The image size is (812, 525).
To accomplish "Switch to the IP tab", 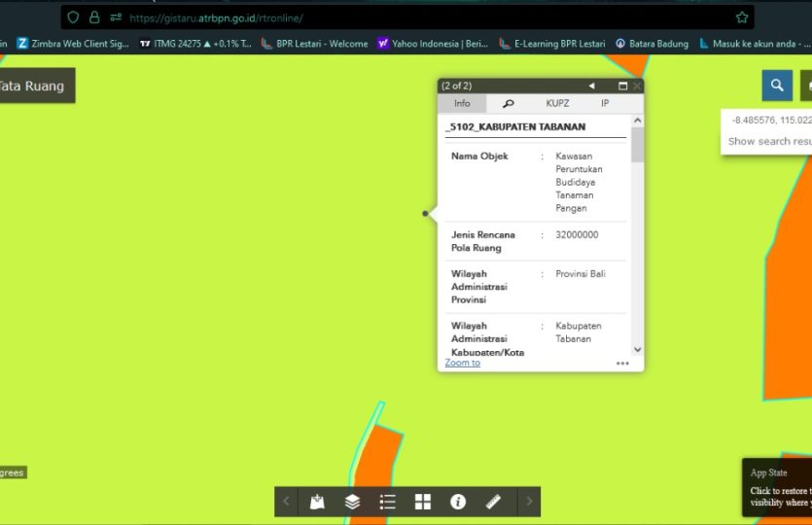I will point(605,103).
